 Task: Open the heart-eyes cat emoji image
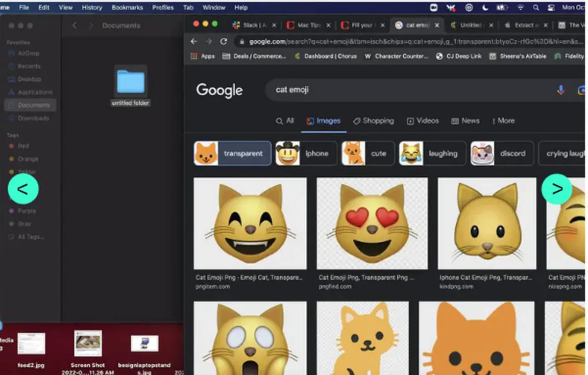(372, 223)
